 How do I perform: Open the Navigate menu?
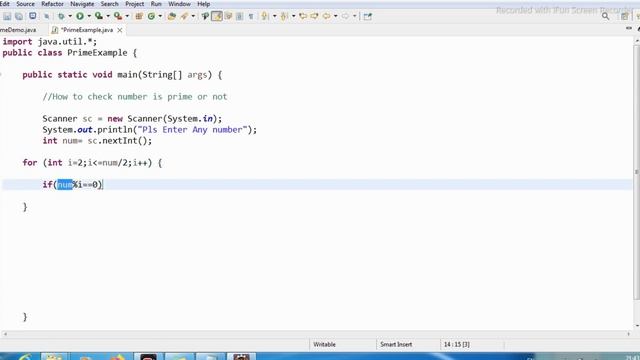click(82, 4)
